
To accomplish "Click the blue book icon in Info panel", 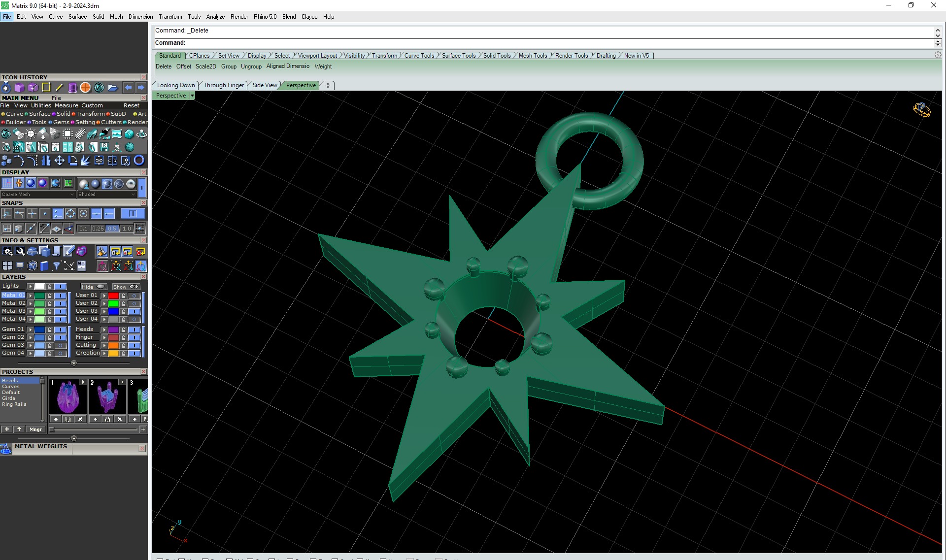I will (x=44, y=266).
